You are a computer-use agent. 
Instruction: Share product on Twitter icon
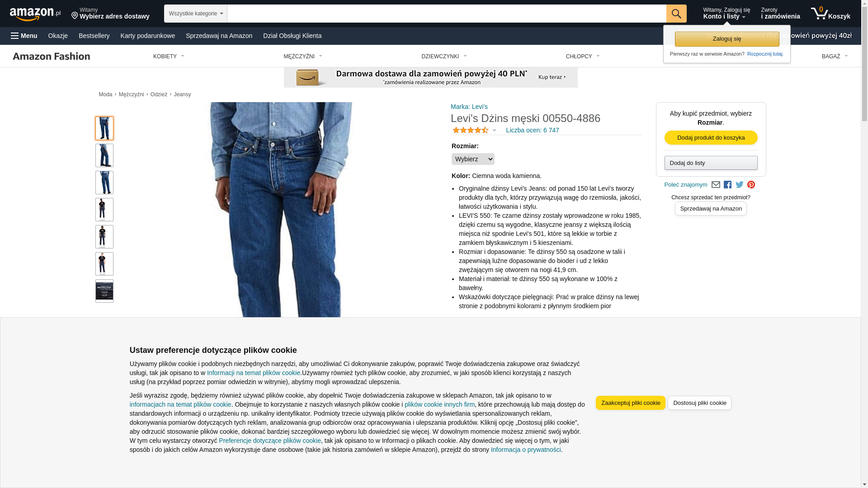740,185
